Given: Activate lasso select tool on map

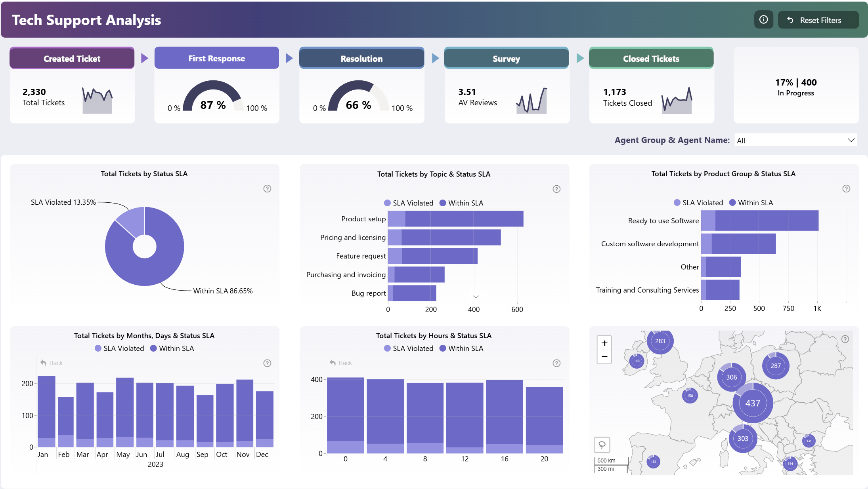Looking at the screenshot, I should (x=602, y=445).
